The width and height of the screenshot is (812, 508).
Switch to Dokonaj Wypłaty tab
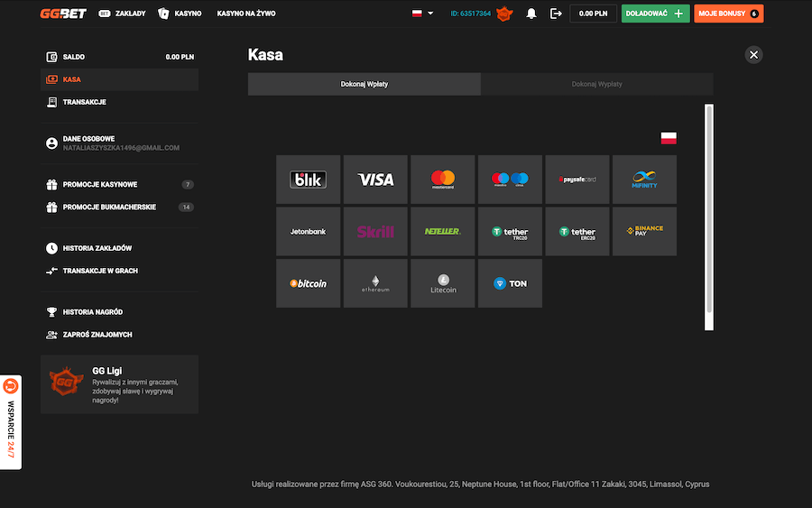(x=597, y=84)
